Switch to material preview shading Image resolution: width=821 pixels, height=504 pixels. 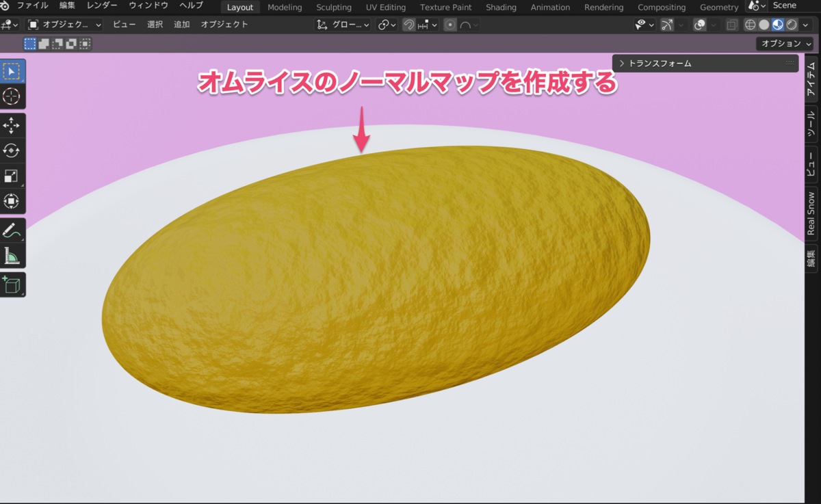778,25
